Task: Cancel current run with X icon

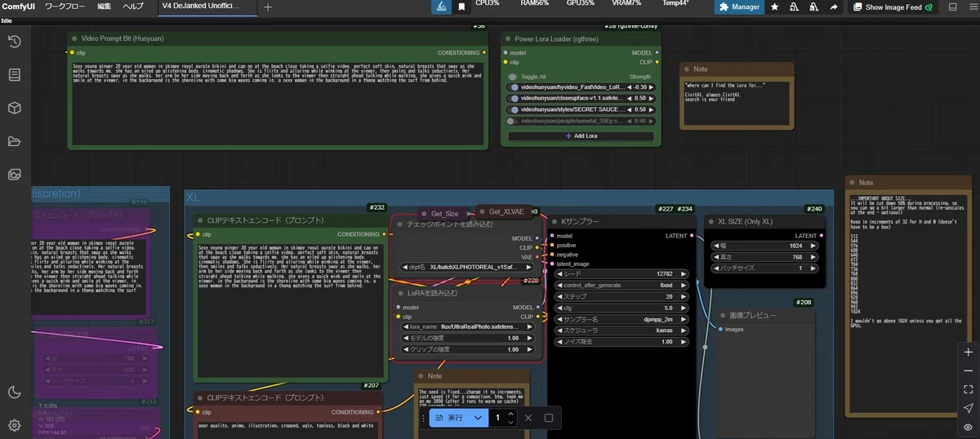Action: [x=528, y=418]
